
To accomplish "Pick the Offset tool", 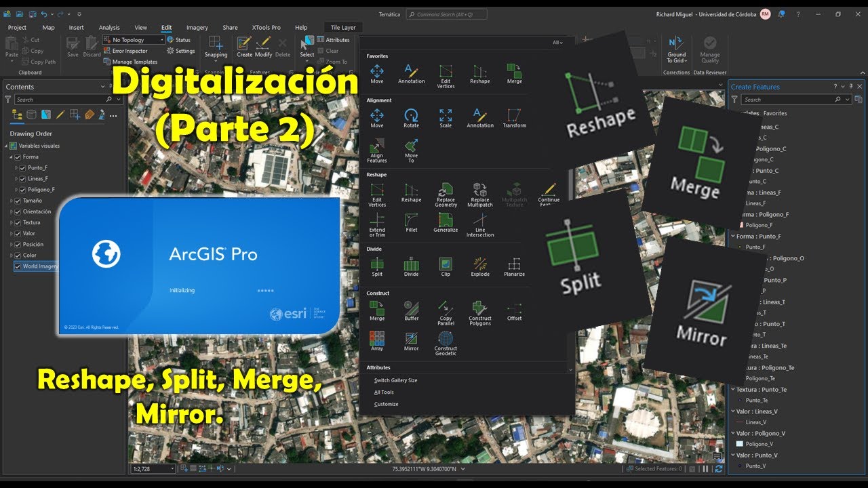I will coord(514,310).
